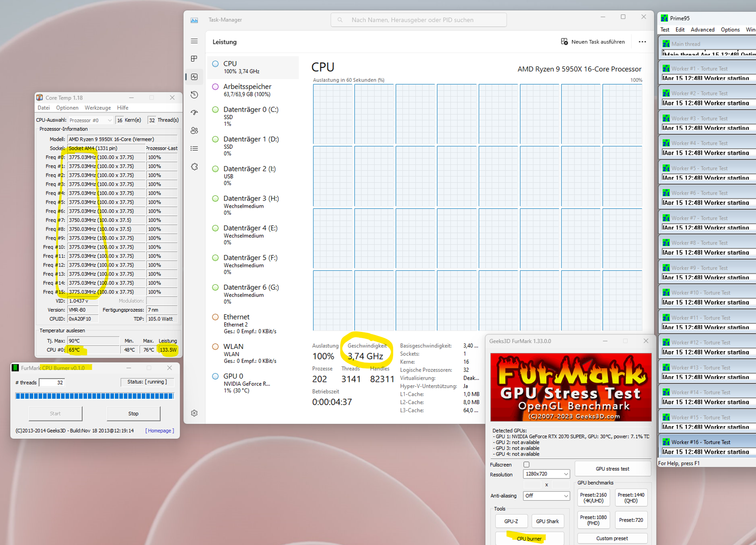Open Edit menu in Prime95
The image size is (756, 545).
[x=680, y=30]
